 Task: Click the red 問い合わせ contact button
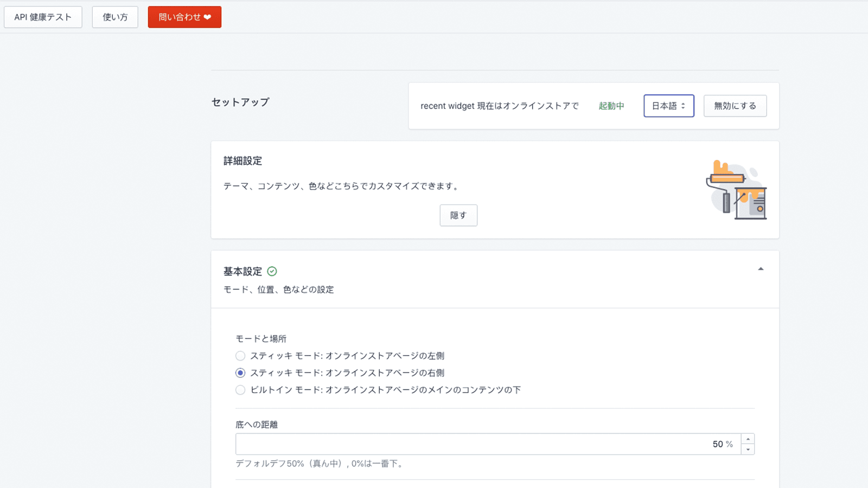point(184,17)
